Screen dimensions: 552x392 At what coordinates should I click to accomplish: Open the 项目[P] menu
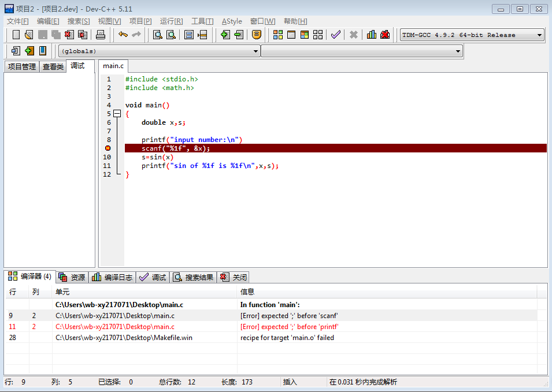tap(140, 21)
